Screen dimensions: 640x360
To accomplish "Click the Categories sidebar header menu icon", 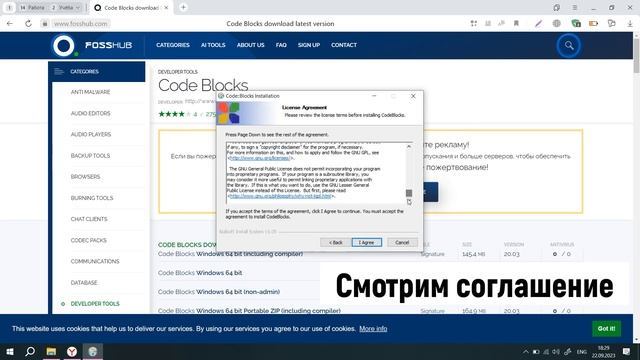I will point(59,71).
